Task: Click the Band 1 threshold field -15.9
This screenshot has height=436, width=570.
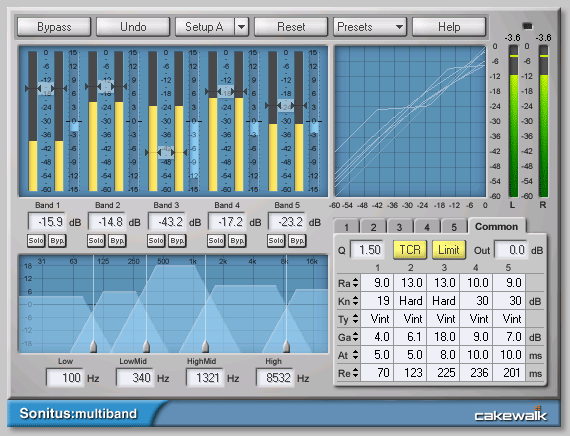Action: [47, 221]
